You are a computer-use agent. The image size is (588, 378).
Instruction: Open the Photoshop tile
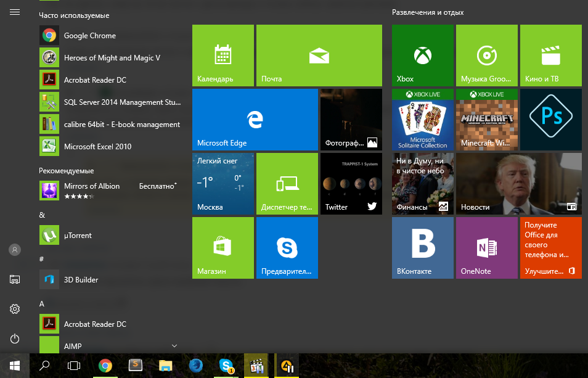[x=550, y=120]
